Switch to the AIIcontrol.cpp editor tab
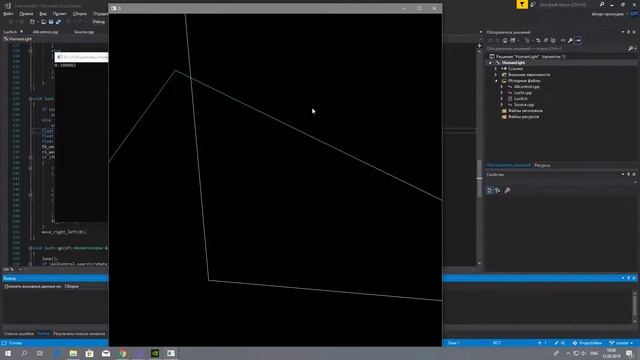 tap(45, 32)
